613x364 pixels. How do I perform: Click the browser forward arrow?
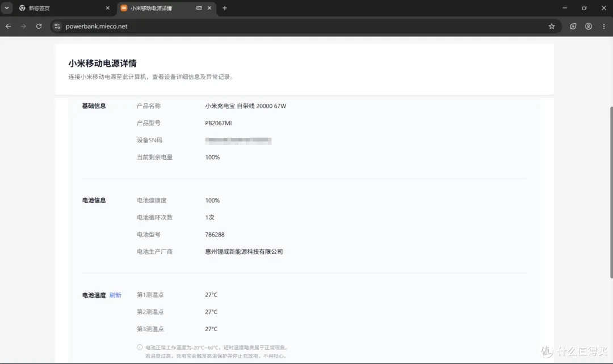pyautogui.click(x=23, y=26)
